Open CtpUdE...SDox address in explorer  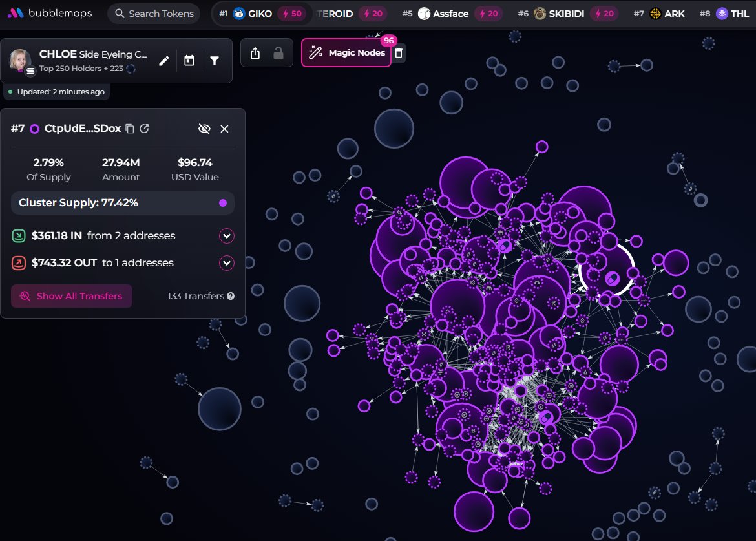[144, 128]
